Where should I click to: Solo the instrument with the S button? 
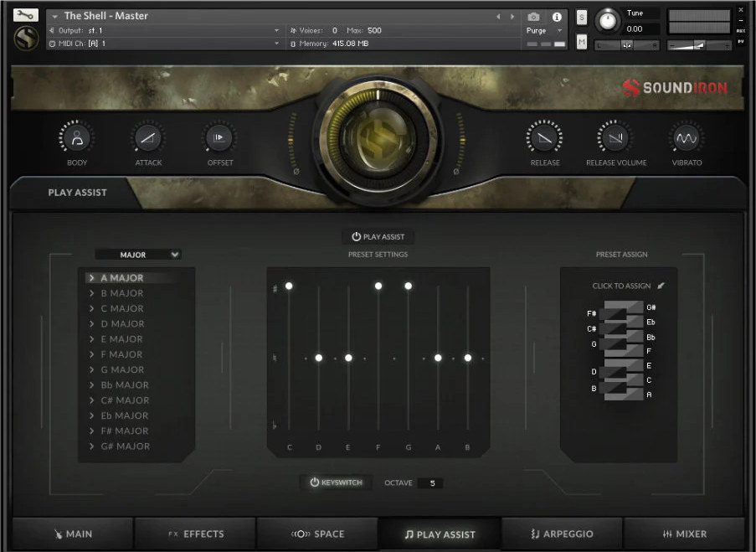point(581,16)
